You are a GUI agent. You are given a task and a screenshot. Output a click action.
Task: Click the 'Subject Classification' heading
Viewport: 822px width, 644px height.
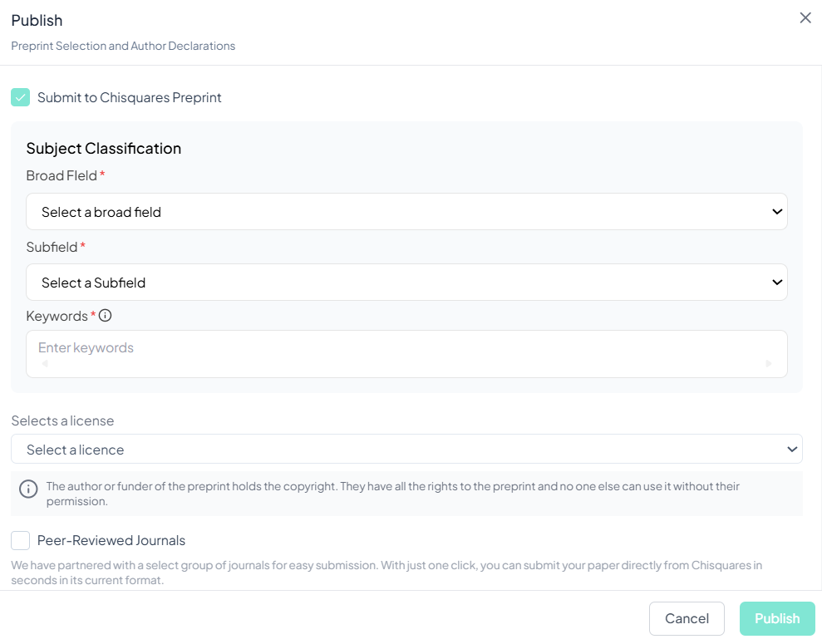click(x=104, y=149)
